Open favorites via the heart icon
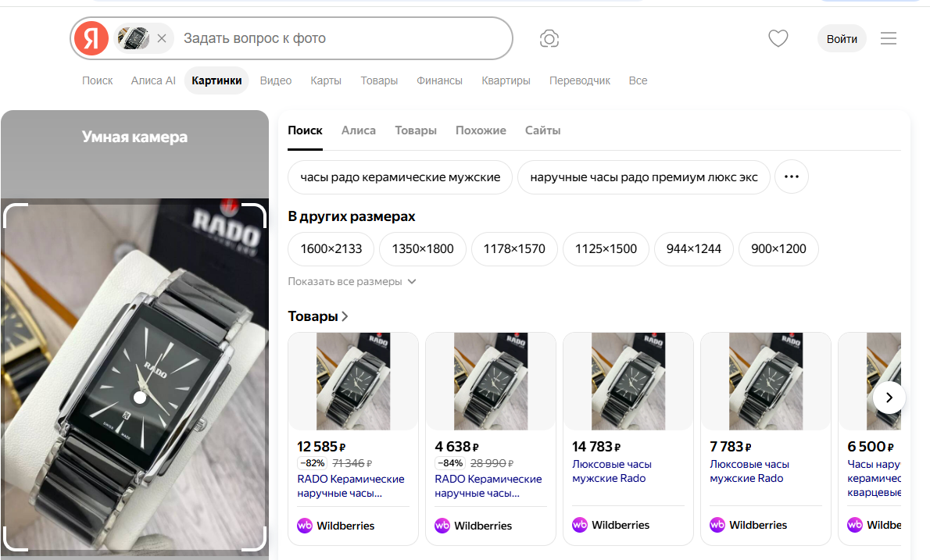 coord(778,38)
